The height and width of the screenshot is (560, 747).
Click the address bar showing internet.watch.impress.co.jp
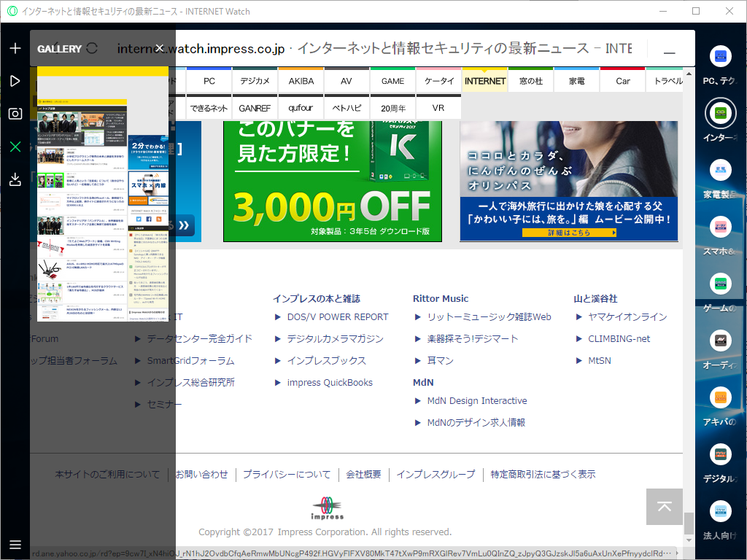click(x=374, y=49)
